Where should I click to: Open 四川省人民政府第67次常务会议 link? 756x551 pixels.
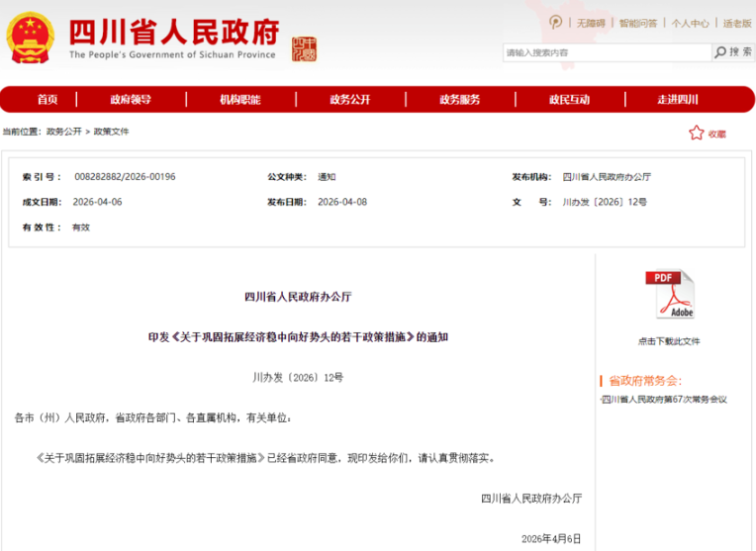point(664,399)
